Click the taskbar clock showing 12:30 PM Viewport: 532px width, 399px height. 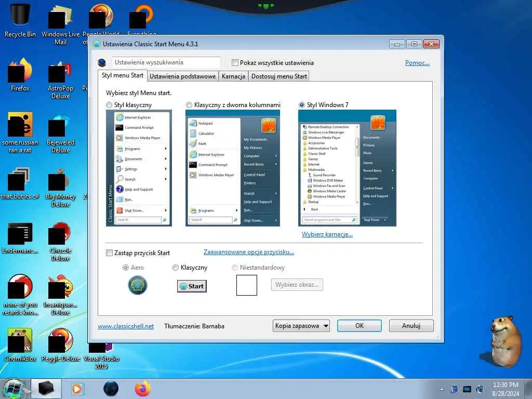pos(506,389)
